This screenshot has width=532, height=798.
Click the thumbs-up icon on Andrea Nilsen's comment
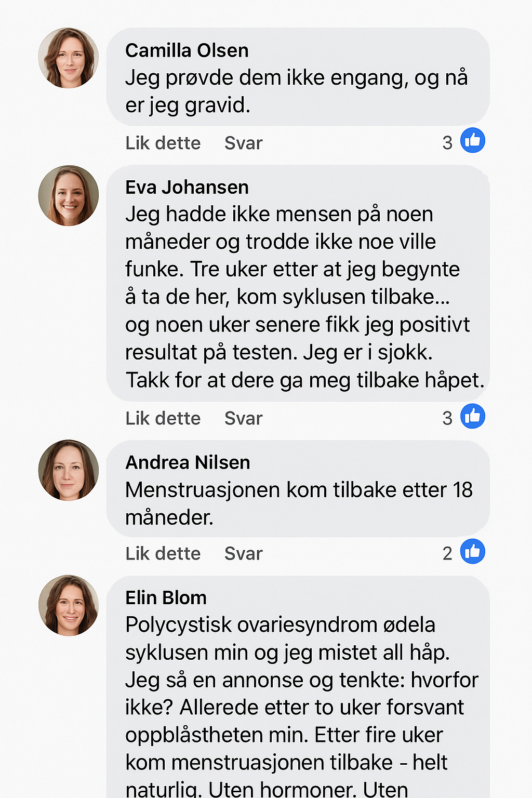coord(472,551)
